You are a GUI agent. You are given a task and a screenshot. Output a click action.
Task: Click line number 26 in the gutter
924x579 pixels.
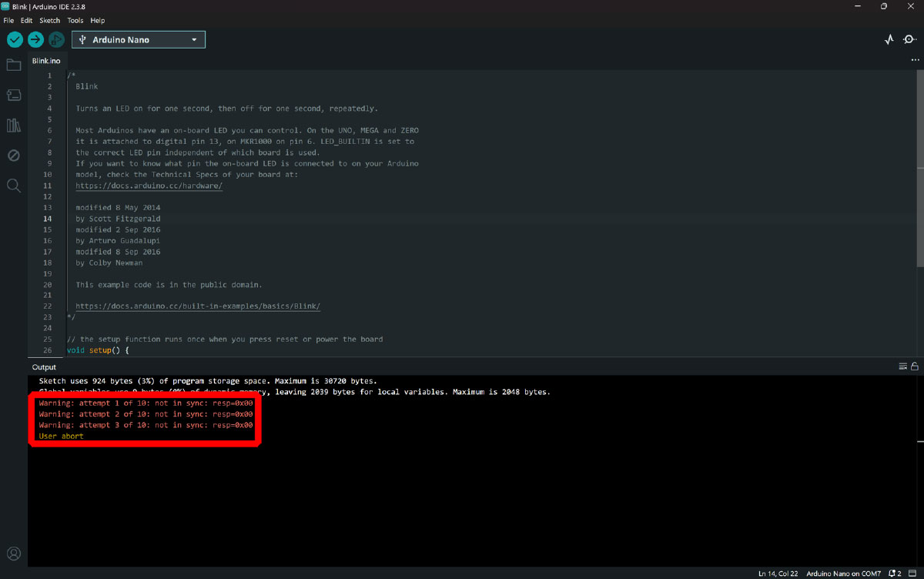(x=48, y=350)
